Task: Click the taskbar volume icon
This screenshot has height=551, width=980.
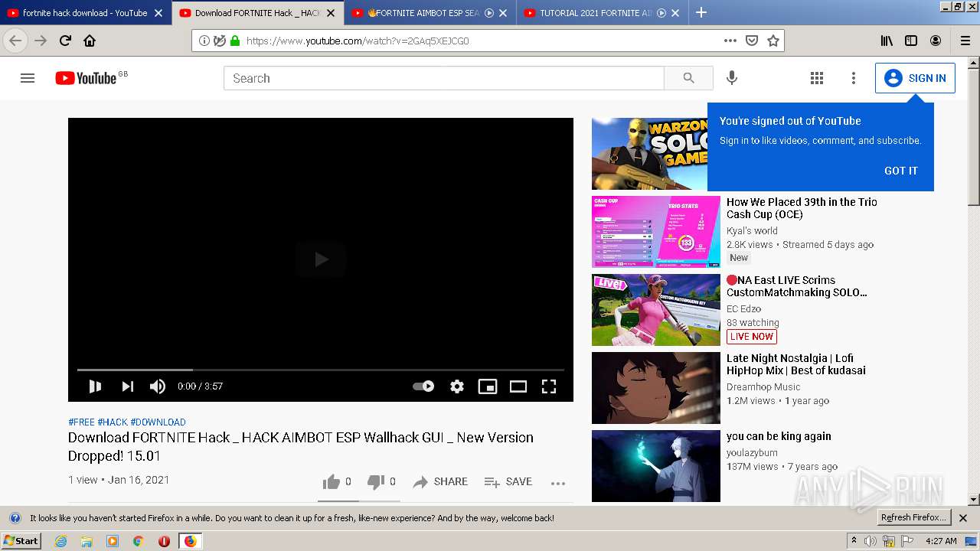Action: (x=871, y=541)
